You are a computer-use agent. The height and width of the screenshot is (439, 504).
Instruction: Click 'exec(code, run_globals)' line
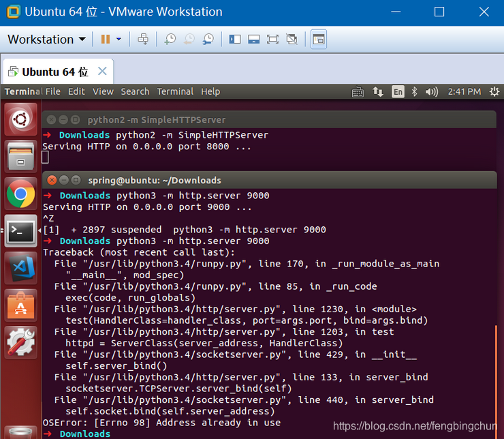click(131, 298)
